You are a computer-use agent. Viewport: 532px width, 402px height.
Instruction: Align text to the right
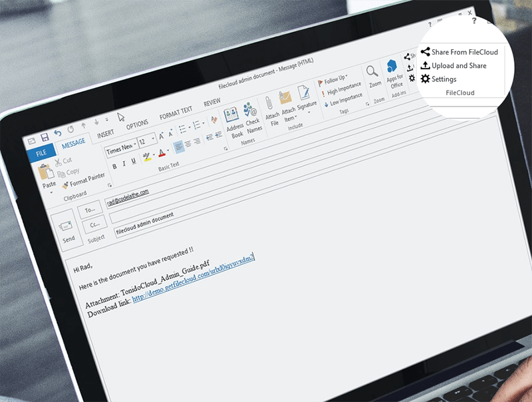click(x=197, y=141)
